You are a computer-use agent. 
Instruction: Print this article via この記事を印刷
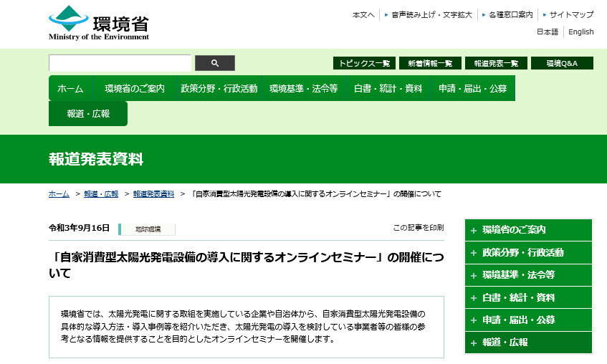(x=418, y=228)
